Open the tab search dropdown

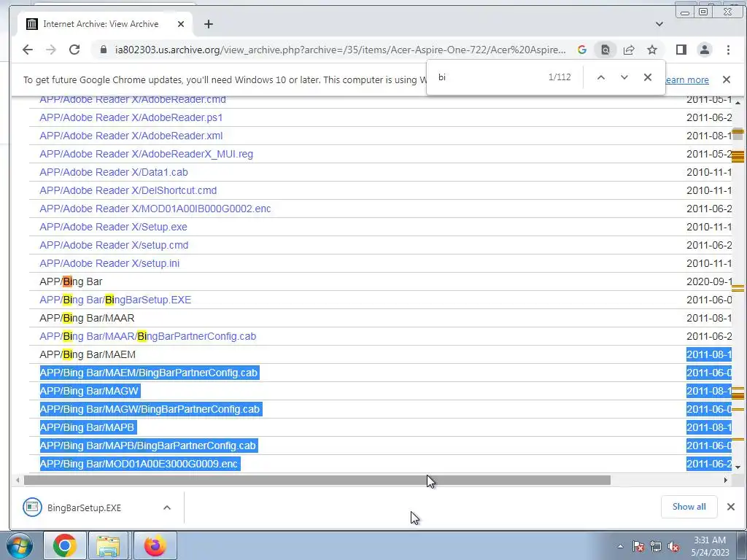659,24
